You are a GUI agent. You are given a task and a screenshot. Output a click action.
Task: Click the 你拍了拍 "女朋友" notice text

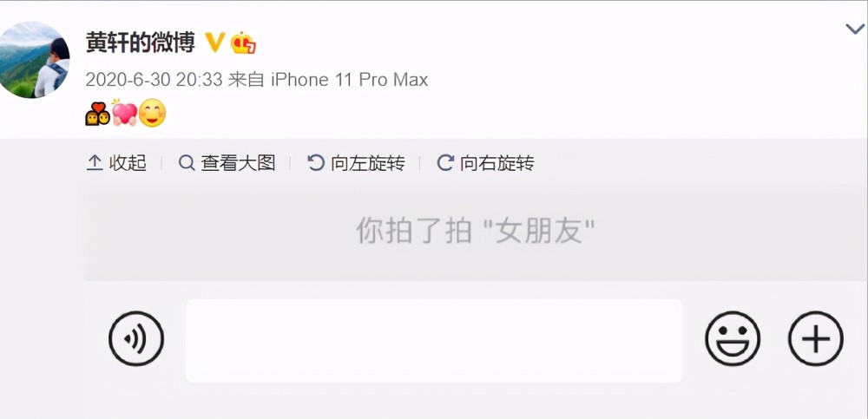[x=475, y=230]
